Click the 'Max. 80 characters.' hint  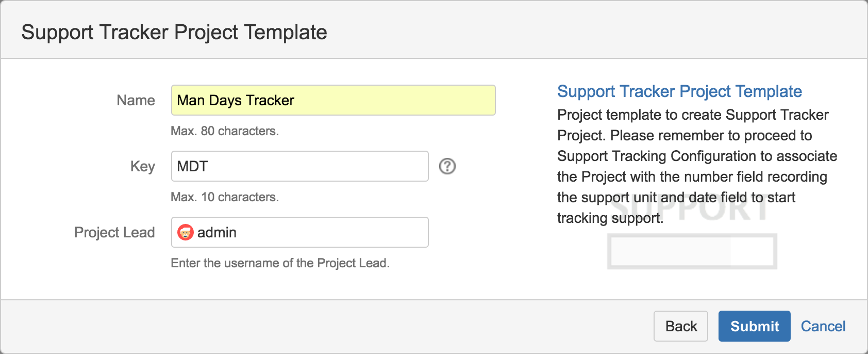point(225,131)
